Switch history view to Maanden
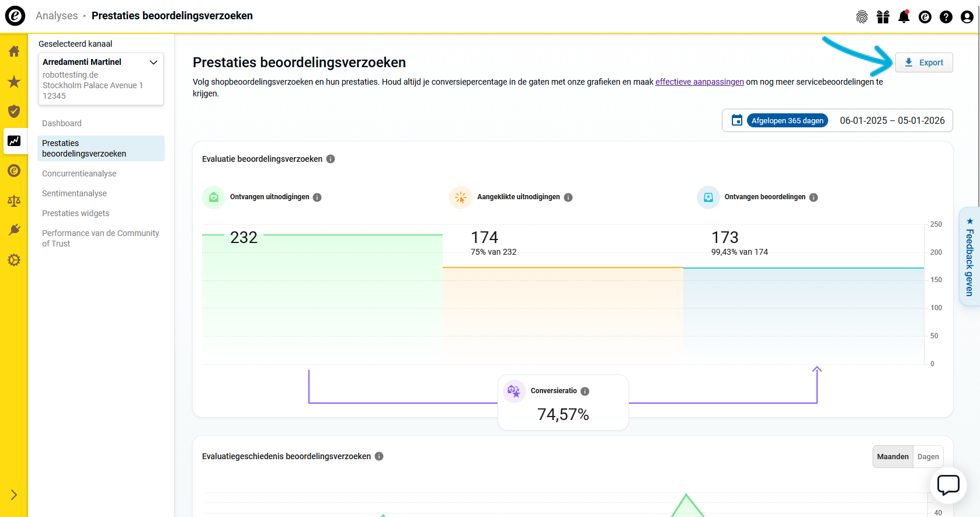The width and height of the screenshot is (980, 517). pyautogui.click(x=892, y=457)
